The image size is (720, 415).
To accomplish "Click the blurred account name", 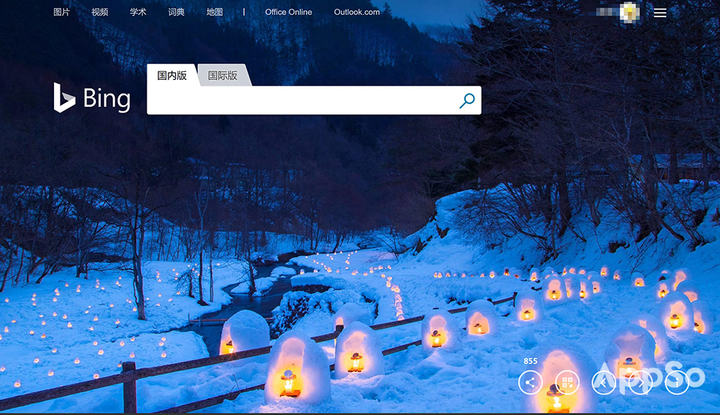I will [x=606, y=12].
